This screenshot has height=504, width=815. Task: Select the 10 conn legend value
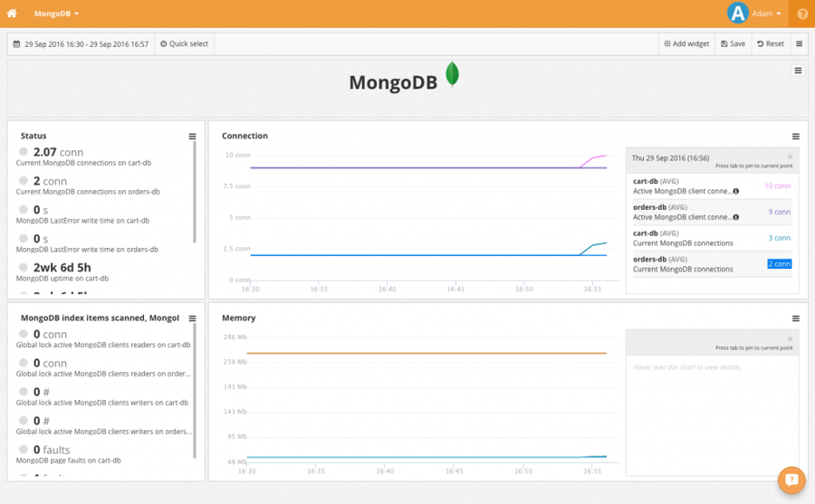(778, 186)
